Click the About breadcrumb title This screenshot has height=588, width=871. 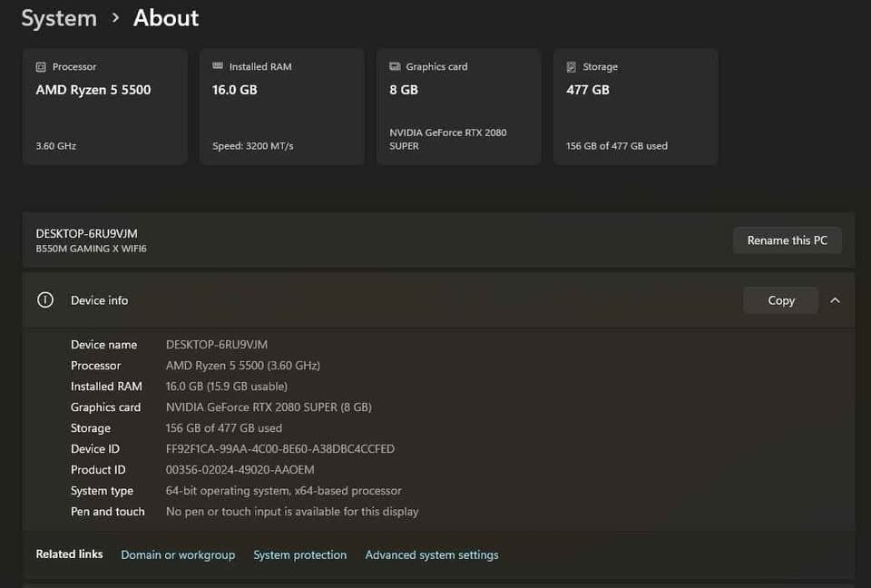(x=165, y=18)
